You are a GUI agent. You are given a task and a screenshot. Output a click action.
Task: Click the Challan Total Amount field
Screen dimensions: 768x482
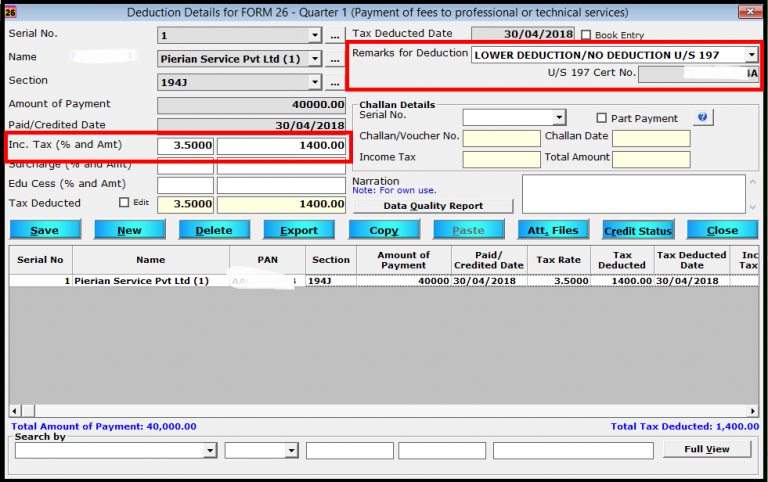(x=651, y=159)
